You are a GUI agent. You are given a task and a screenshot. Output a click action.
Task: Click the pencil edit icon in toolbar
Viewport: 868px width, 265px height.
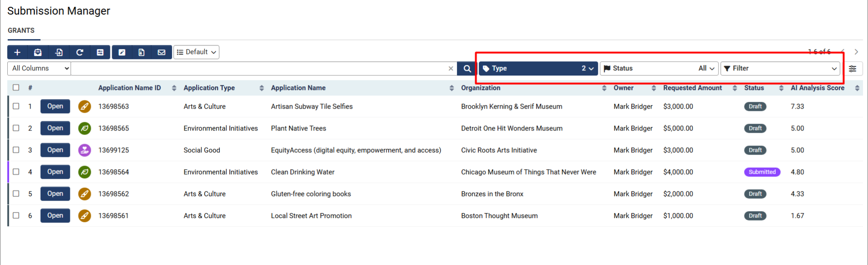(122, 52)
